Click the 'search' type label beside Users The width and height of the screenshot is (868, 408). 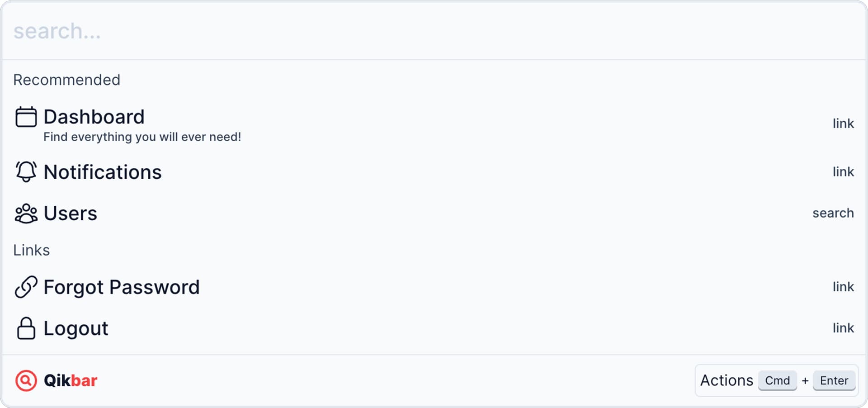(x=833, y=213)
